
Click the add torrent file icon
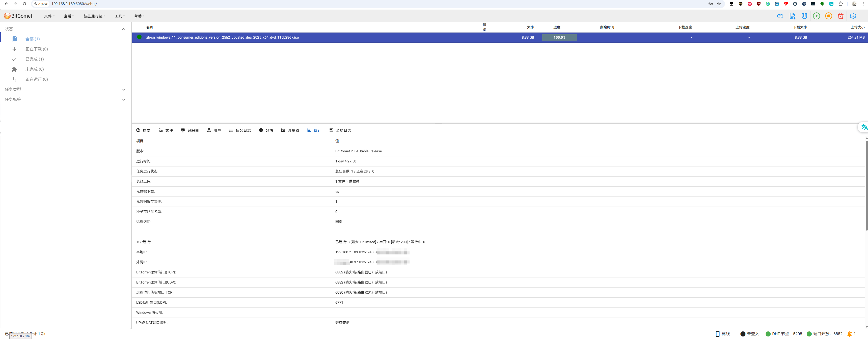coord(792,16)
